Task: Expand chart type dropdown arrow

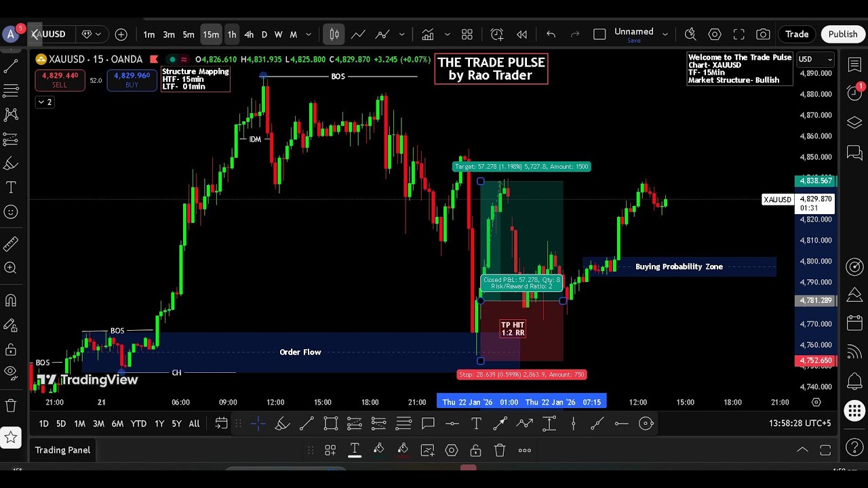Action: (402, 35)
